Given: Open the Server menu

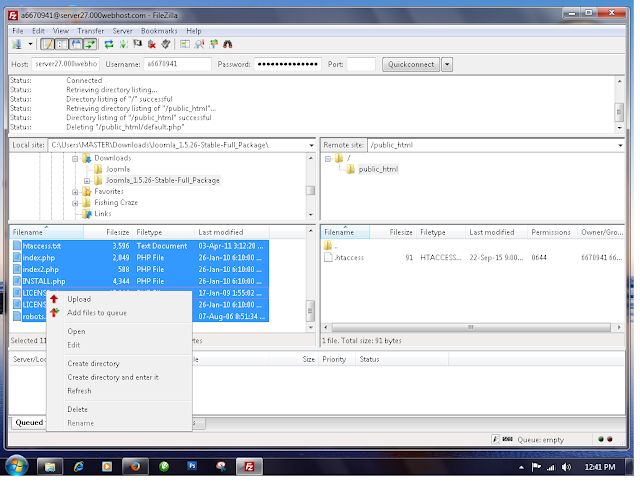Looking at the screenshot, I should click(x=122, y=31).
